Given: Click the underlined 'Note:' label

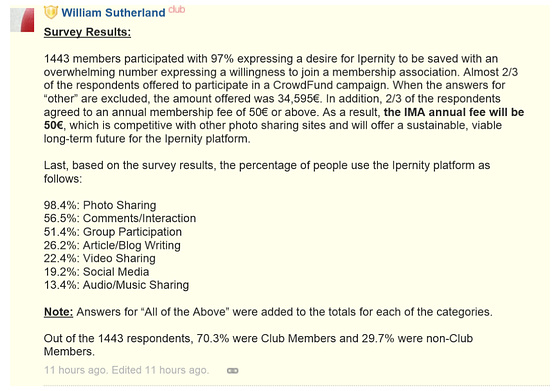Looking at the screenshot, I should point(58,312).
